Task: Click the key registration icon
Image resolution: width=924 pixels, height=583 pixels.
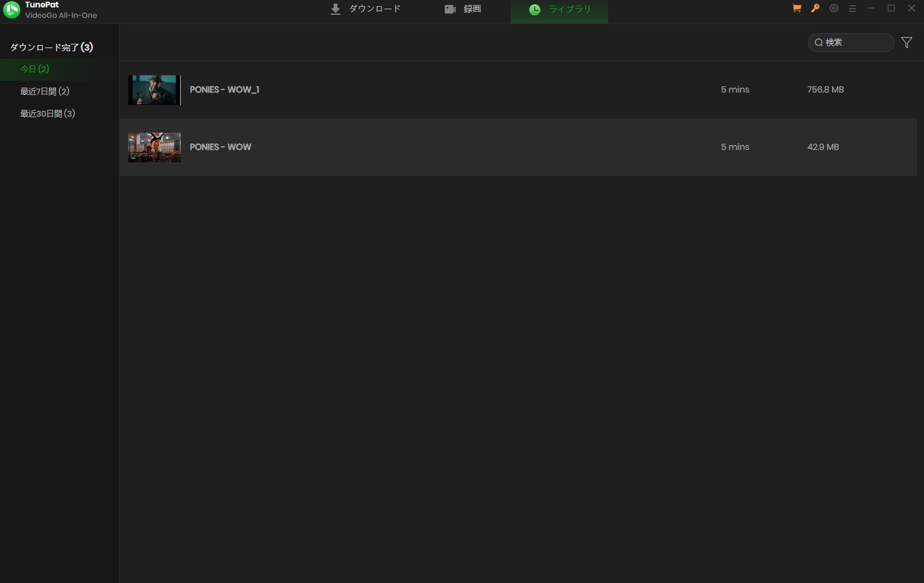Action: (x=815, y=8)
